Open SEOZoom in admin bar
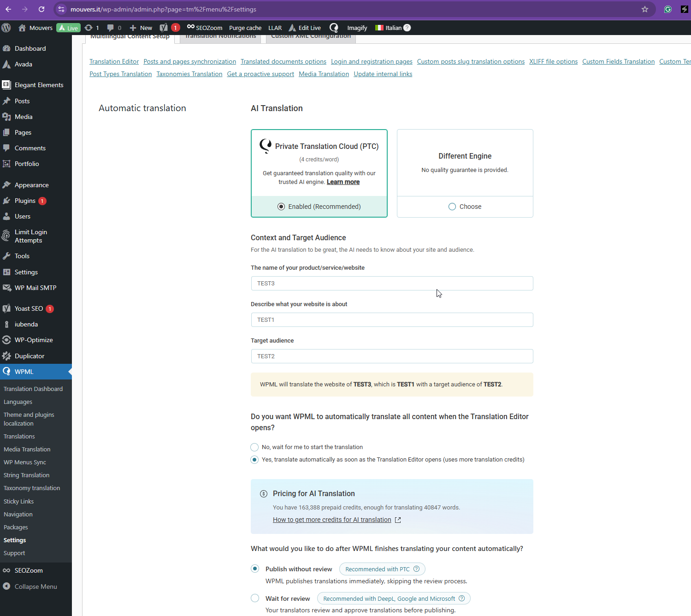This screenshot has width=691, height=616. pos(205,28)
